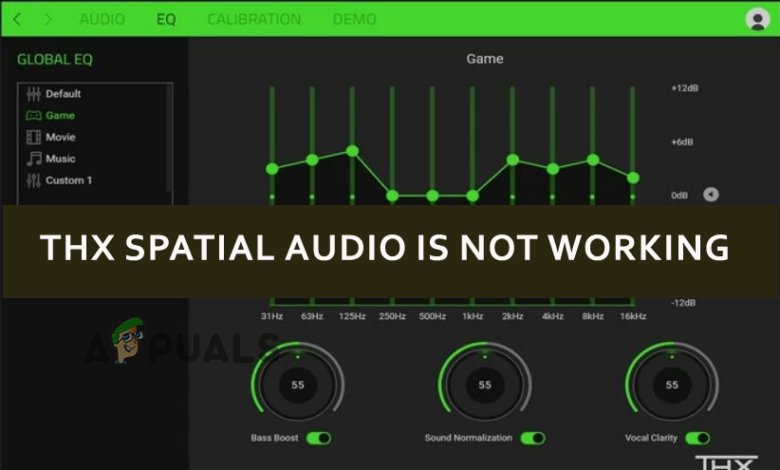Click the THX logo
Screen dimensions: 780x470
click(x=727, y=463)
